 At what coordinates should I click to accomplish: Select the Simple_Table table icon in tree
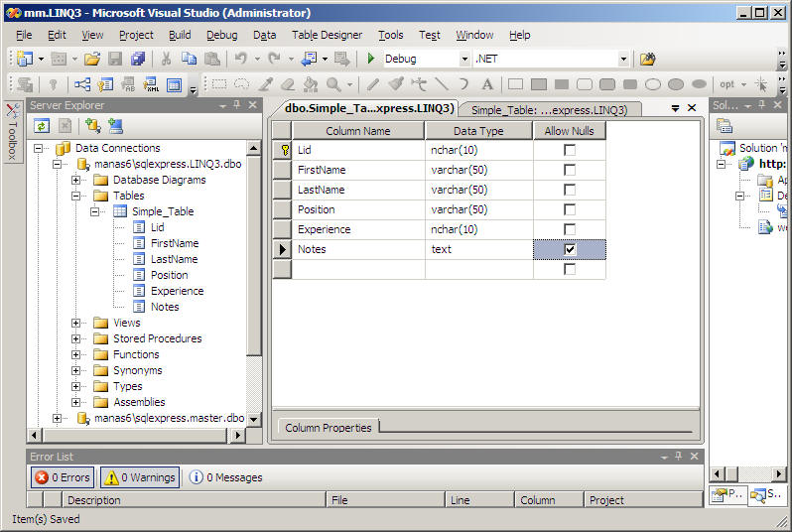[x=120, y=211]
